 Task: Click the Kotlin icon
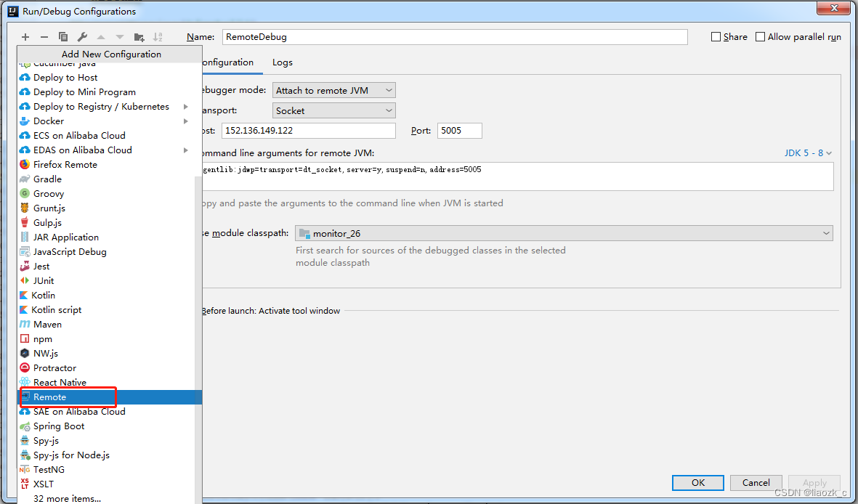[x=23, y=296]
